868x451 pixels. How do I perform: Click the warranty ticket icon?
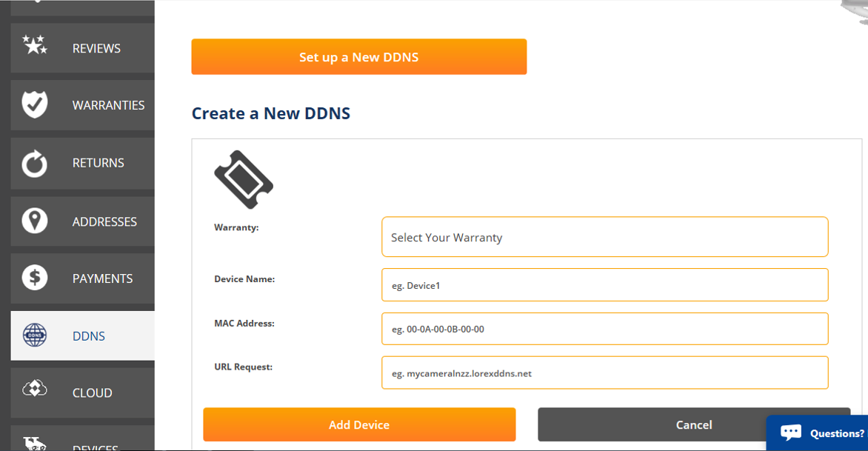tap(244, 180)
